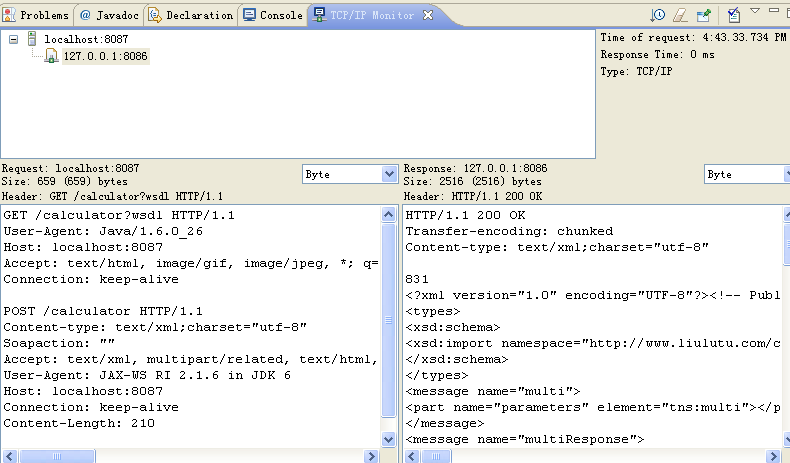
Task: Click the '831' chunk size line
Action: (417, 279)
